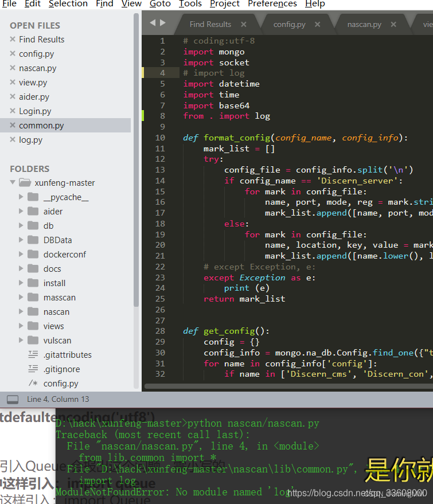
Task: Click the __pycache__ folder icon
Action: [33, 197]
